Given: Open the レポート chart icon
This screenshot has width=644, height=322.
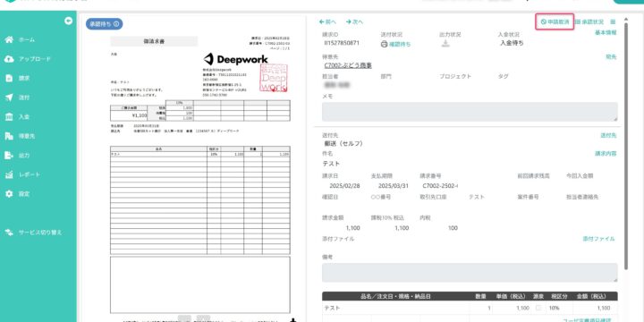Looking at the screenshot, I should (9, 174).
